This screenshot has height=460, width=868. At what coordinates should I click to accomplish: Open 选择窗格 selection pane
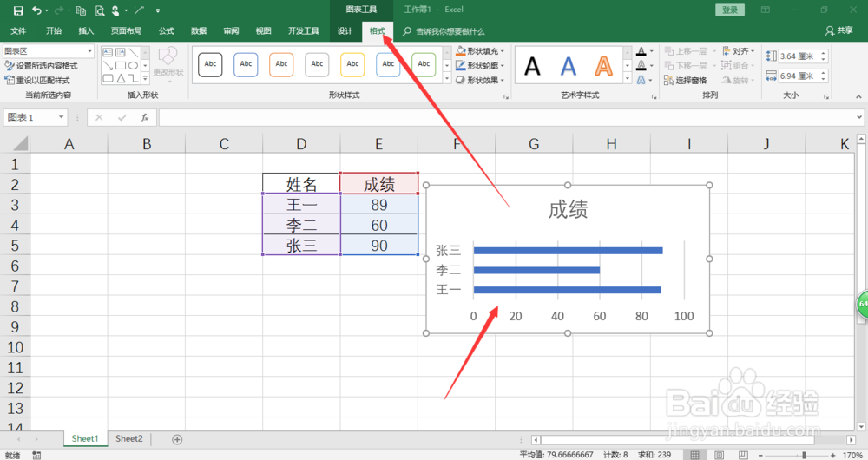(686, 80)
